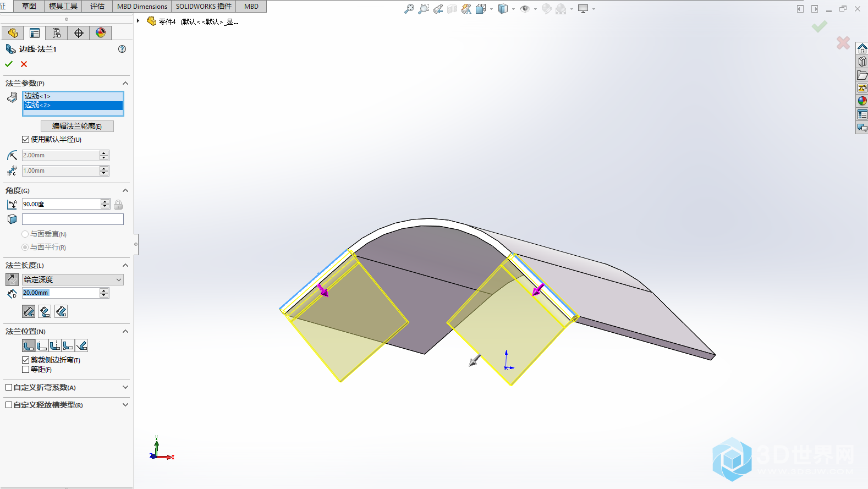Choose Material Outside flange position
The width and height of the screenshot is (868, 489).
[x=42, y=345]
